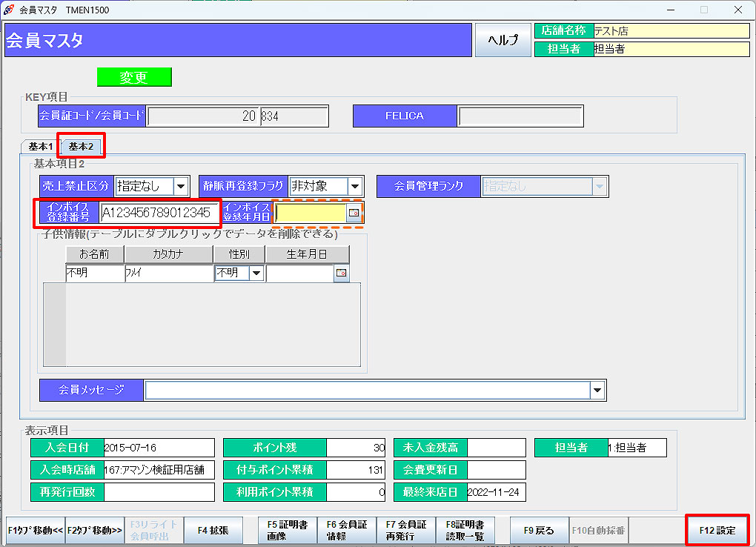Expand the 静脈再登録フラグ dropdown

[x=355, y=186]
